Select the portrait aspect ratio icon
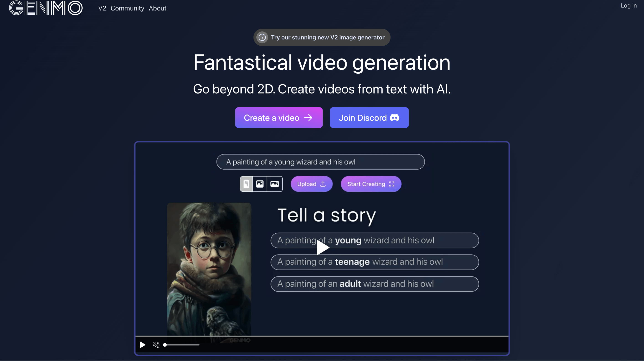 coord(246,184)
